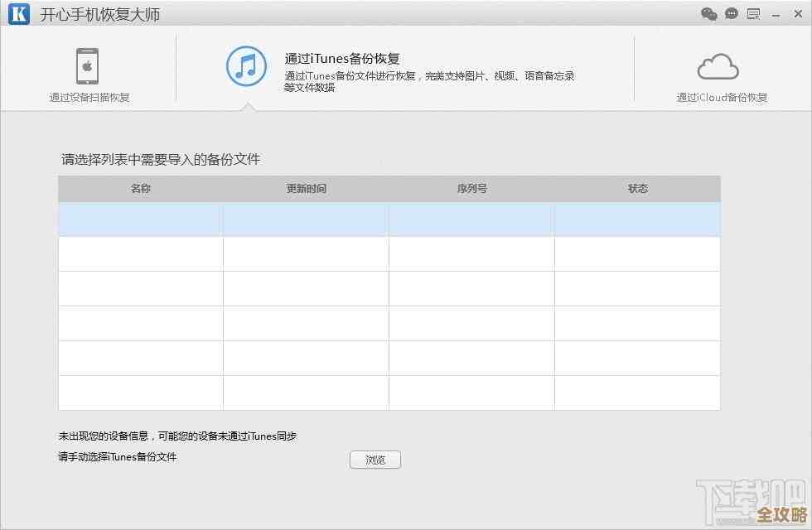Switch to 通过设备扫描恢复 tab

tap(89, 97)
